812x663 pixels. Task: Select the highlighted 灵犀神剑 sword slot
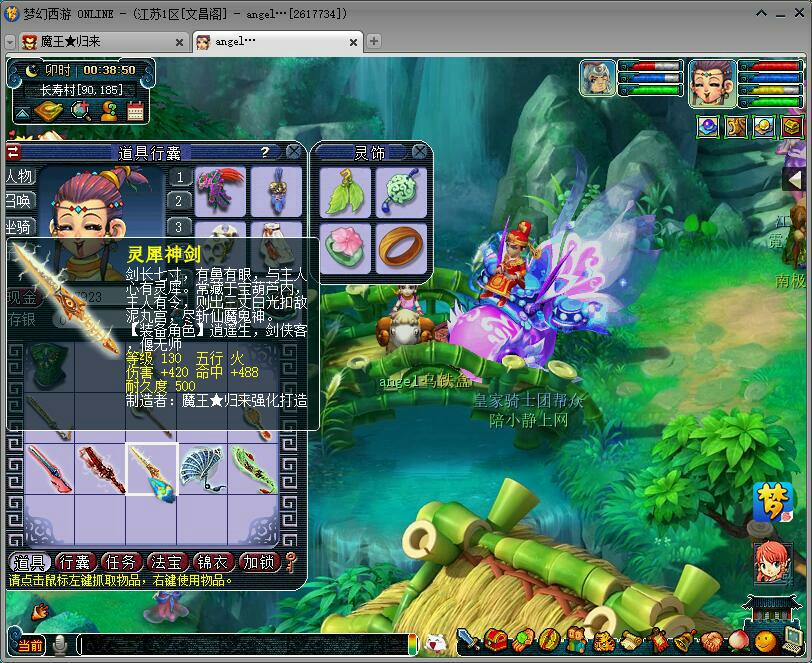pos(152,469)
